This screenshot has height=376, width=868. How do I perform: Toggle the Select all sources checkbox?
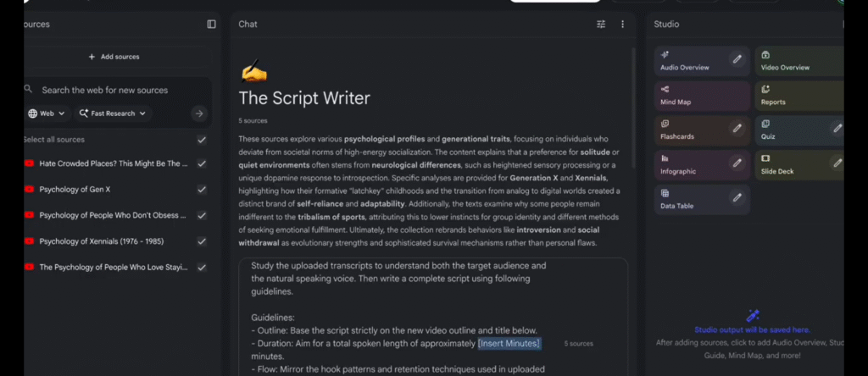click(x=202, y=140)
